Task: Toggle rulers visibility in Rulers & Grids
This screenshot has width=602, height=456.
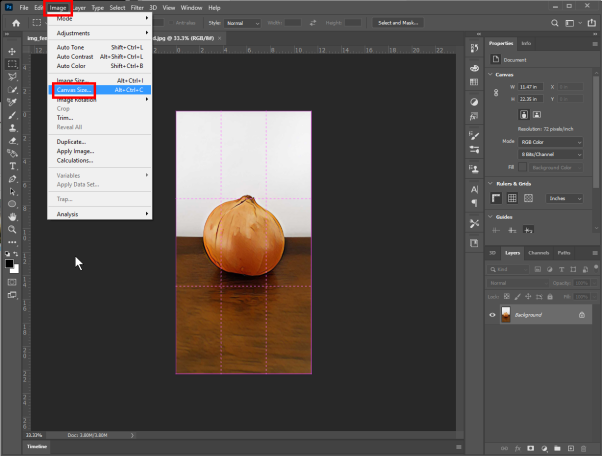Action: [x=496, y=198]
